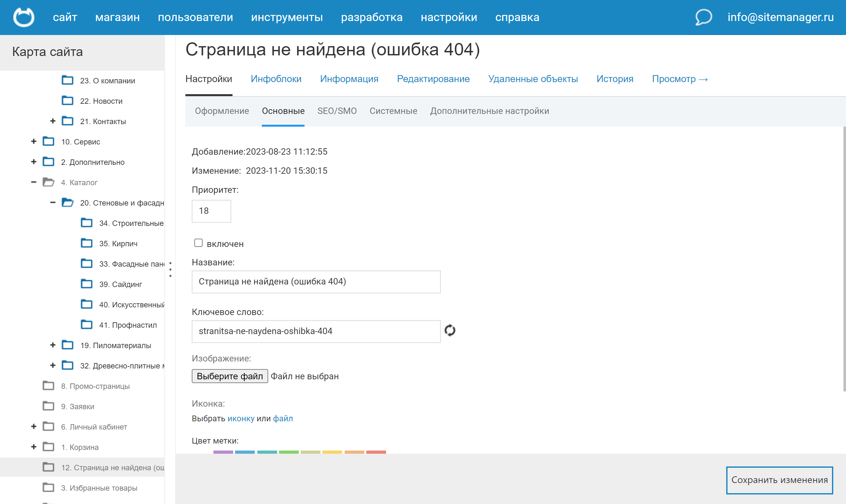This screenshot has width=846, height=504.
Task: Click the folder icon beside 3. Избранные товары
Action: pyautogui.click(x=49, y=488)
